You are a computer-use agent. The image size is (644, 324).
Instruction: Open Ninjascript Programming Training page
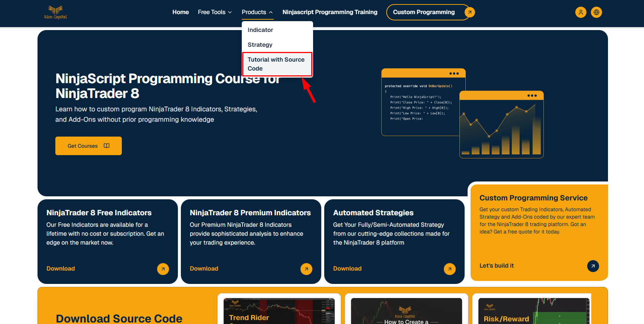click(x=330, y=12)
